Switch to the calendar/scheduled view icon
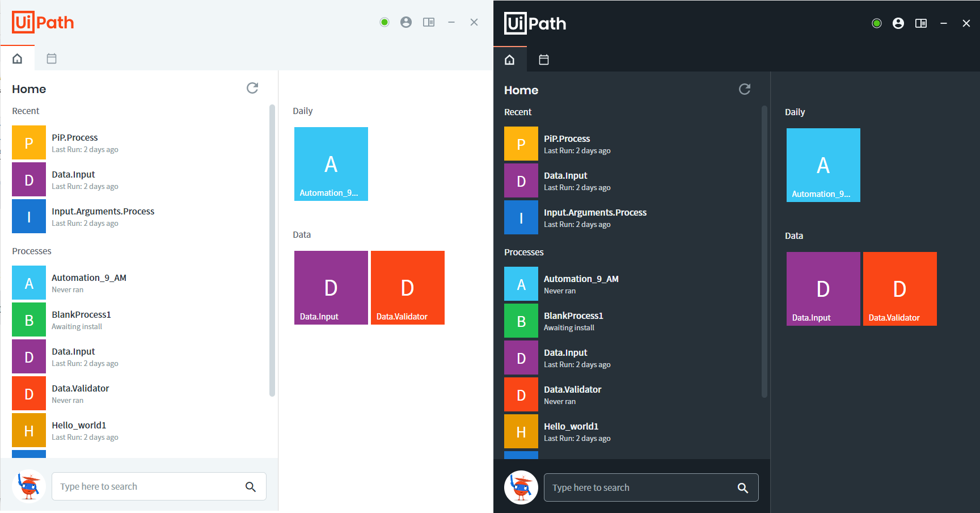The image size is (980, 513). click(x=543, y=59)
